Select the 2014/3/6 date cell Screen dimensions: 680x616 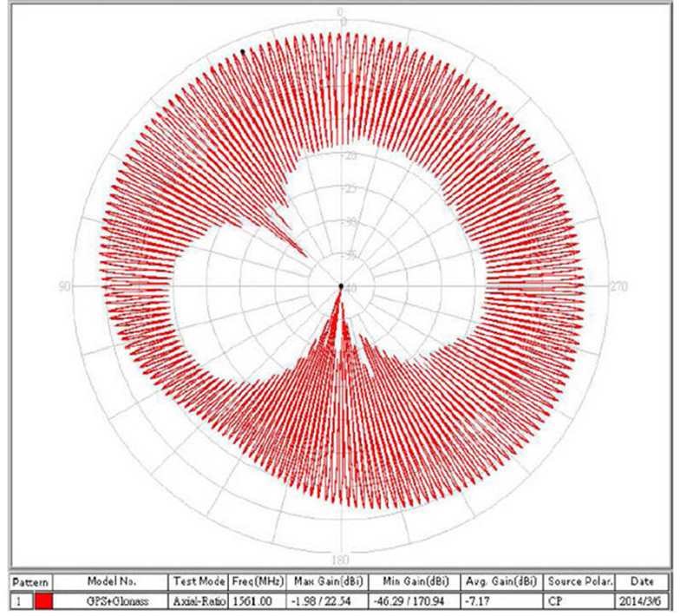tap(643, 600)
